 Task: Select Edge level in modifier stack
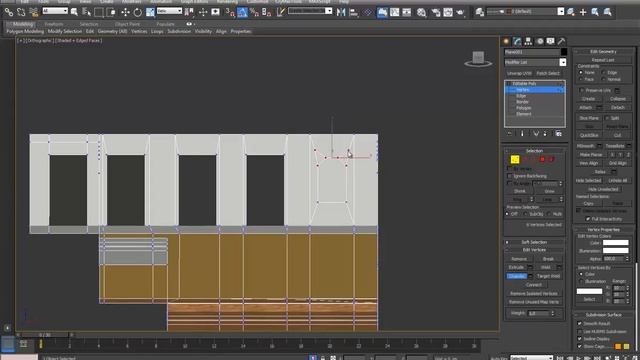click(521, 96)
